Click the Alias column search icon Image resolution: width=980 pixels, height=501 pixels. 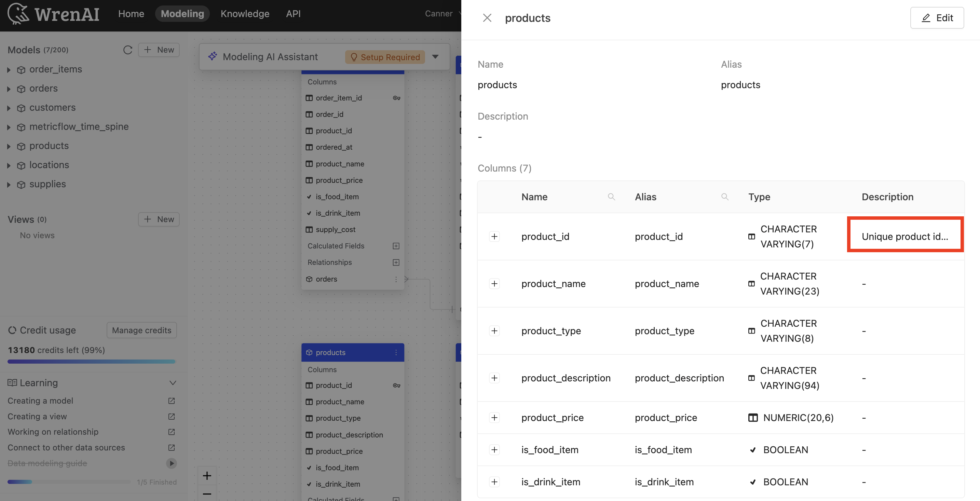(724, 197)
